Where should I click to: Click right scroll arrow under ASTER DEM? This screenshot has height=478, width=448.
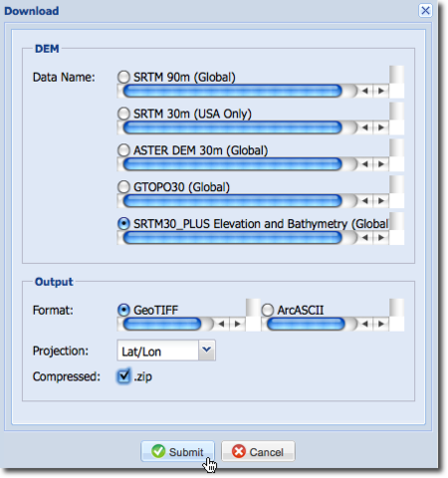click(381, 164)
